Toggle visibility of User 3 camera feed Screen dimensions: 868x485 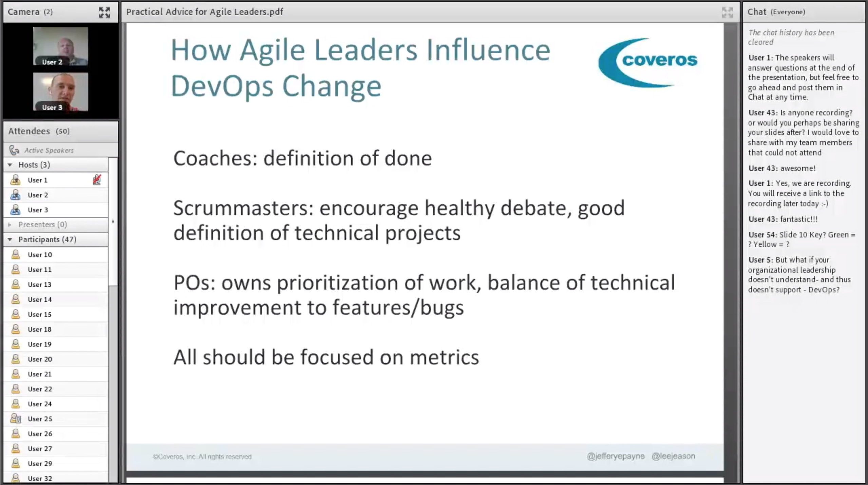pyautogui.click(x=60, y=92)
